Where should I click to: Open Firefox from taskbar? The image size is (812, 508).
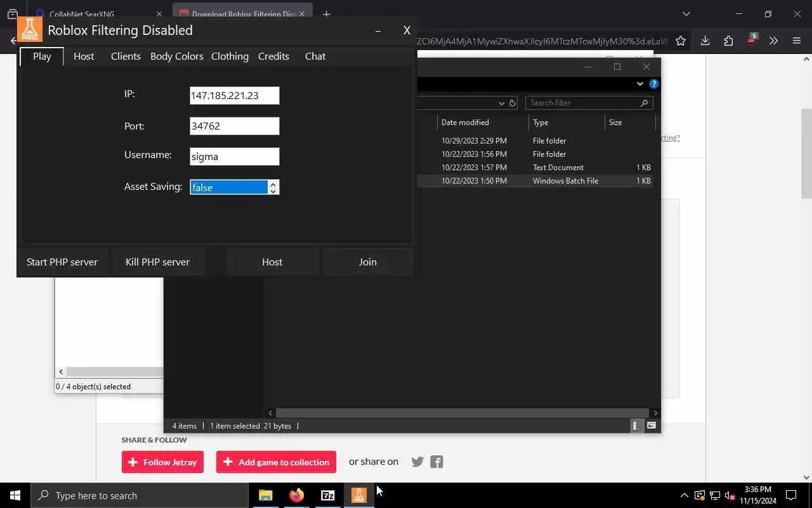tap(296, 495)
